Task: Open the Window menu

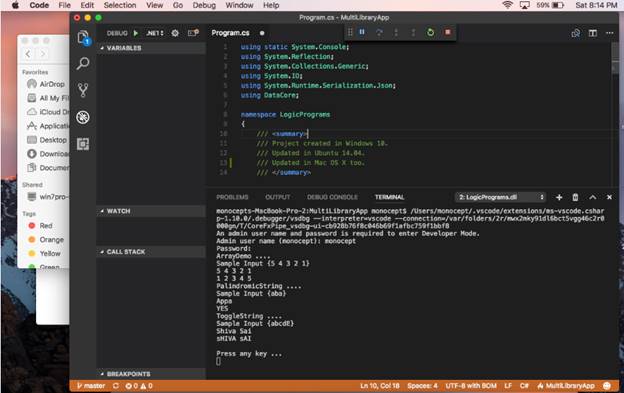Action: (239, 5)
